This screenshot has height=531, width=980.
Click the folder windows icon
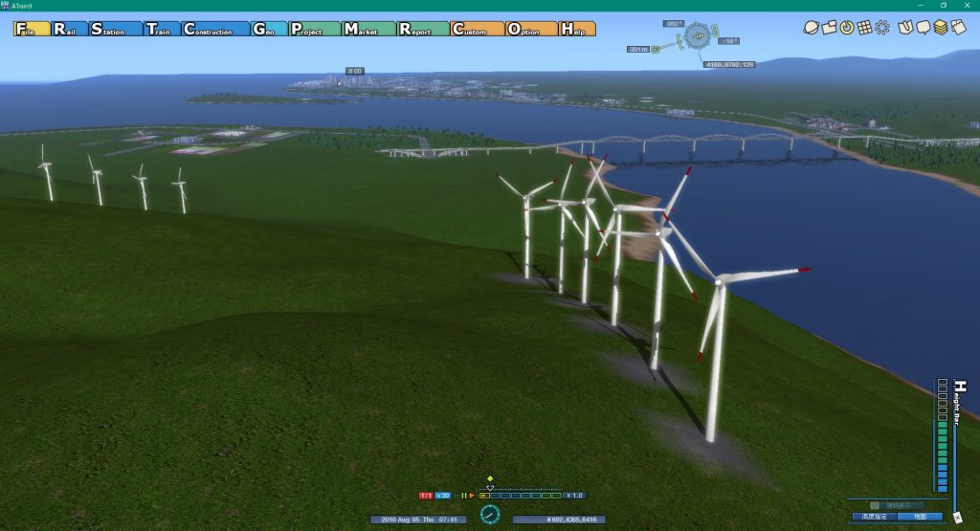pyautogui.click(x=829, y=28)
